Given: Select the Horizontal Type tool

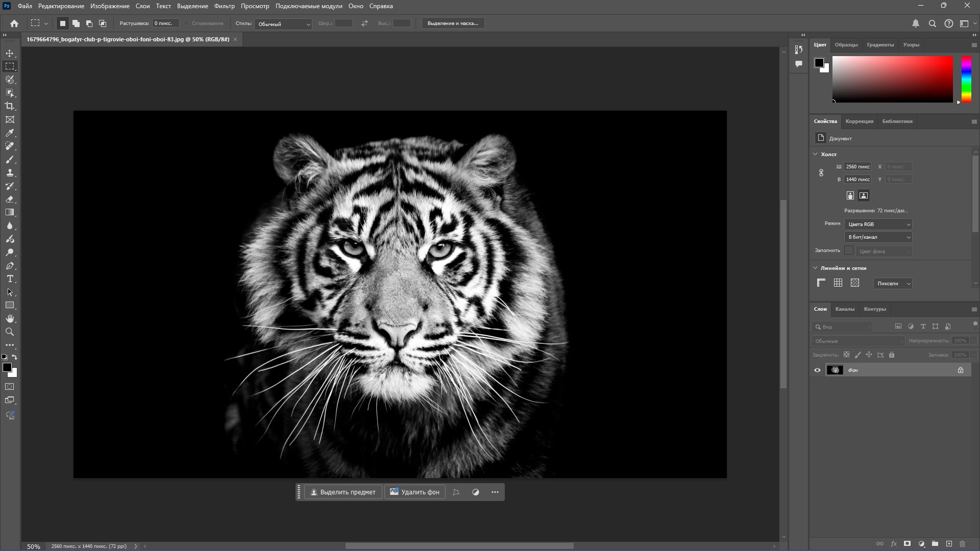Looking at the screenshot, I should click(x=10, y=279).
